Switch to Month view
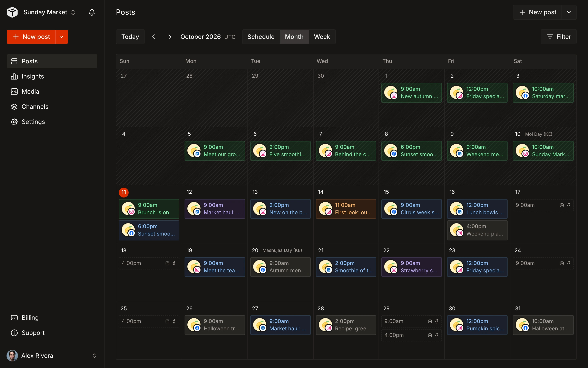The height and width of the screenshot is (368, 588). (x=294, y=37)
